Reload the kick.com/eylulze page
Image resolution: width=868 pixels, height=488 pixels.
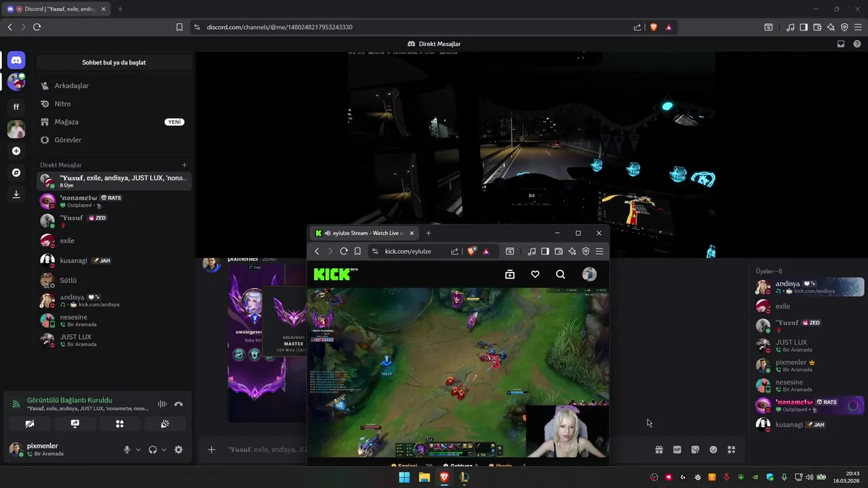coord(344,251)
